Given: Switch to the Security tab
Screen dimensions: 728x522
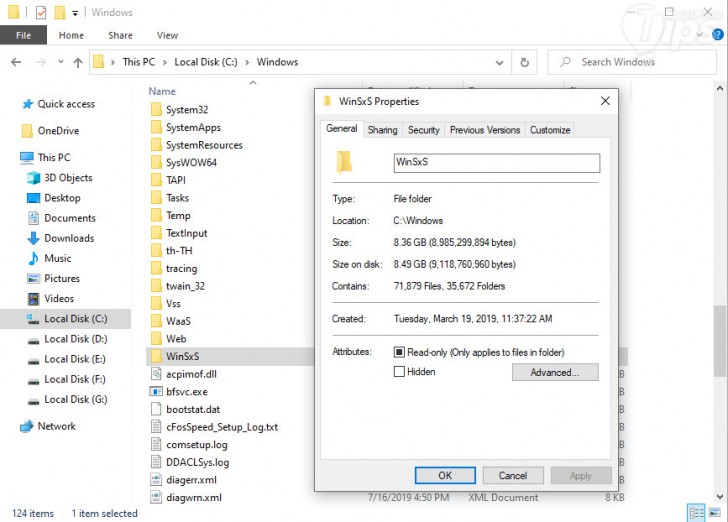Looking at the screenshot, I should (x=423, y=130).
